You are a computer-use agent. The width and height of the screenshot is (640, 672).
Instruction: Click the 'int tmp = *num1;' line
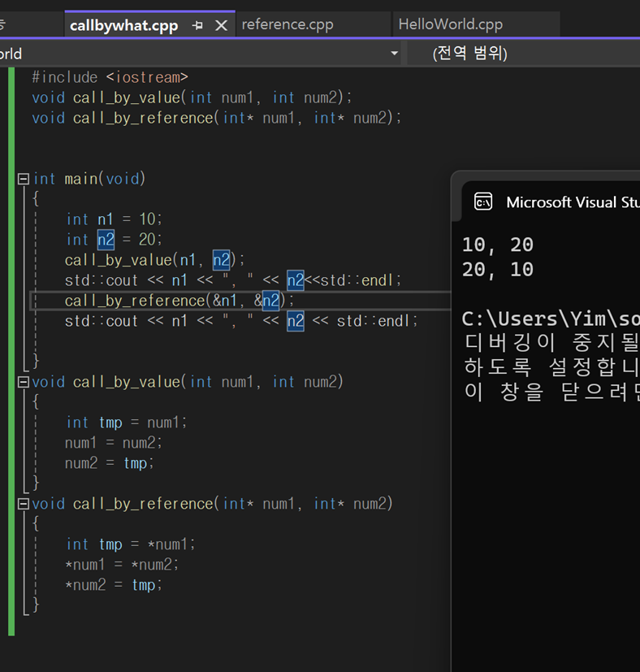point(131,544)
